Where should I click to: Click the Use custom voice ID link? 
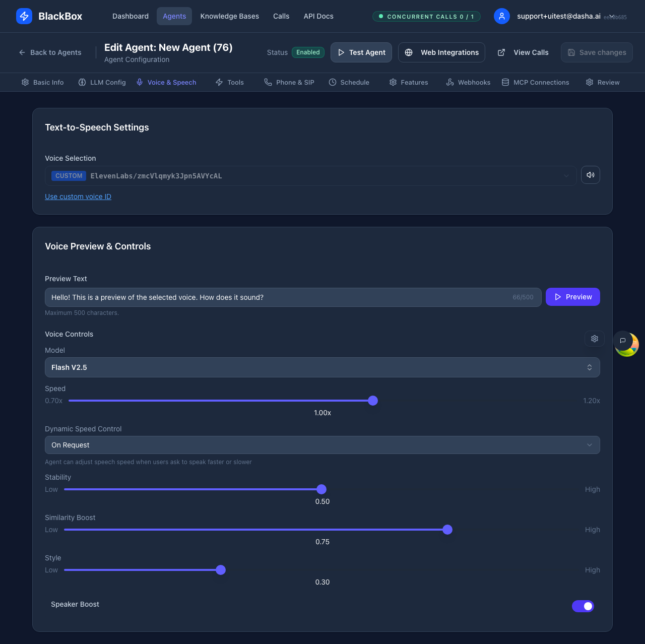pos(78,197)
